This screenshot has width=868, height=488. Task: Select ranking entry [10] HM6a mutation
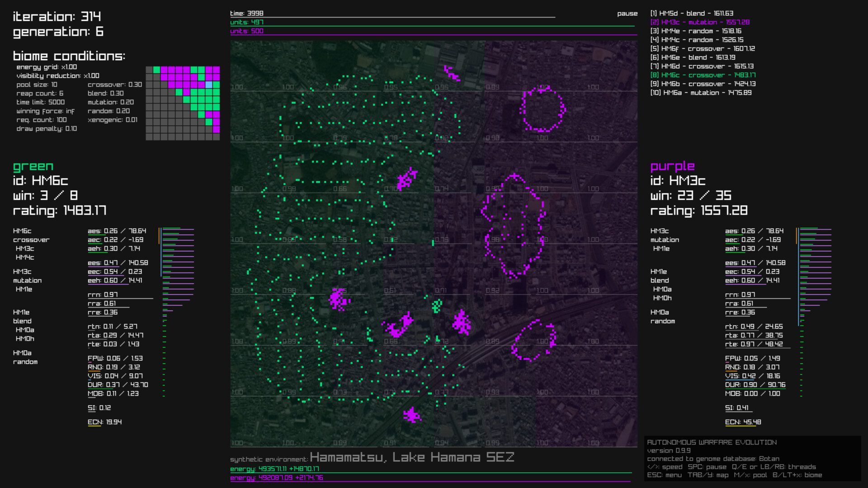click(x=700, y=93)
